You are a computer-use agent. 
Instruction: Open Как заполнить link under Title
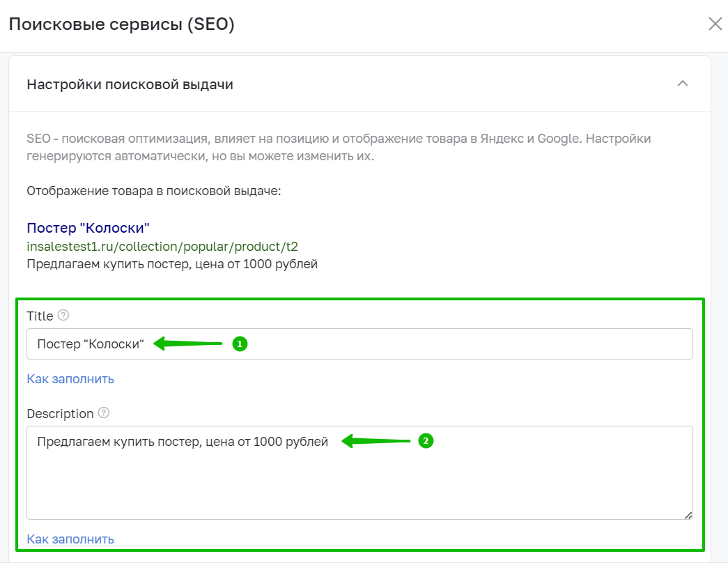coord(70,379)
